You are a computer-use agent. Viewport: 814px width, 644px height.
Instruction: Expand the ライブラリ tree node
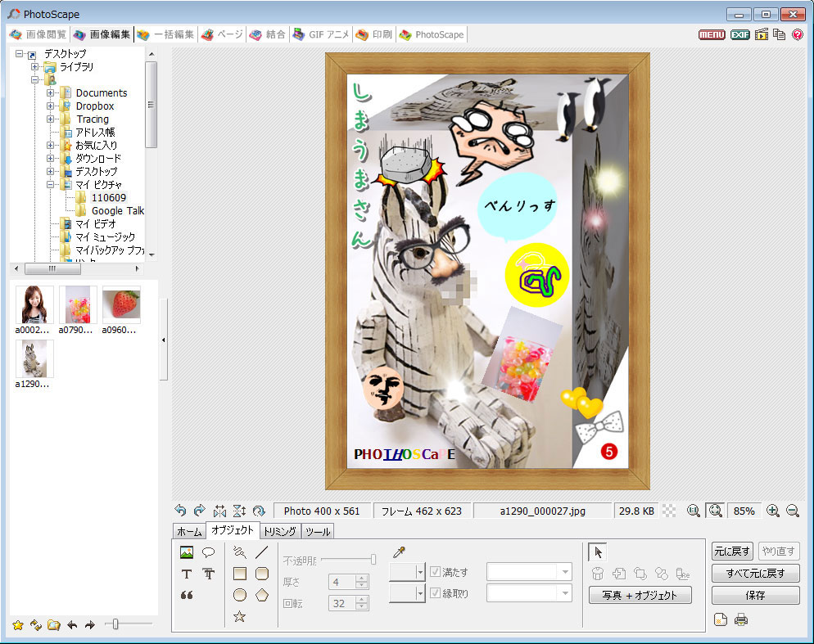click(34, 67)
